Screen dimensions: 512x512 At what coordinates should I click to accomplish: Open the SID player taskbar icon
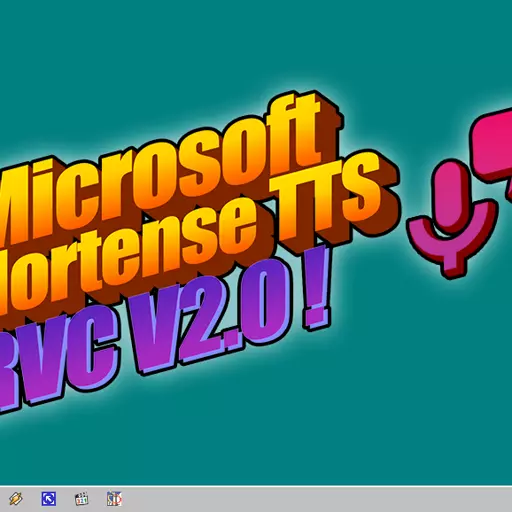(x=114, y=499)
